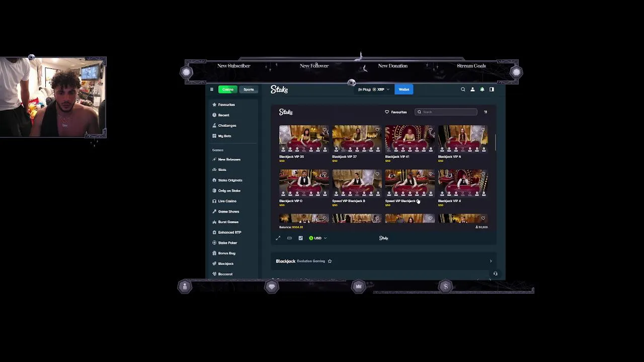Viewport: 644px width, 362px height.
Task: Open the USD display currency dropdown
Action: [317, 238]
